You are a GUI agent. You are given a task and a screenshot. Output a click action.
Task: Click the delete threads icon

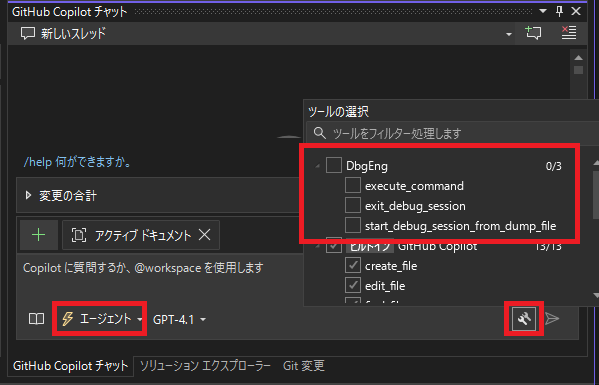tap(568, 33)
